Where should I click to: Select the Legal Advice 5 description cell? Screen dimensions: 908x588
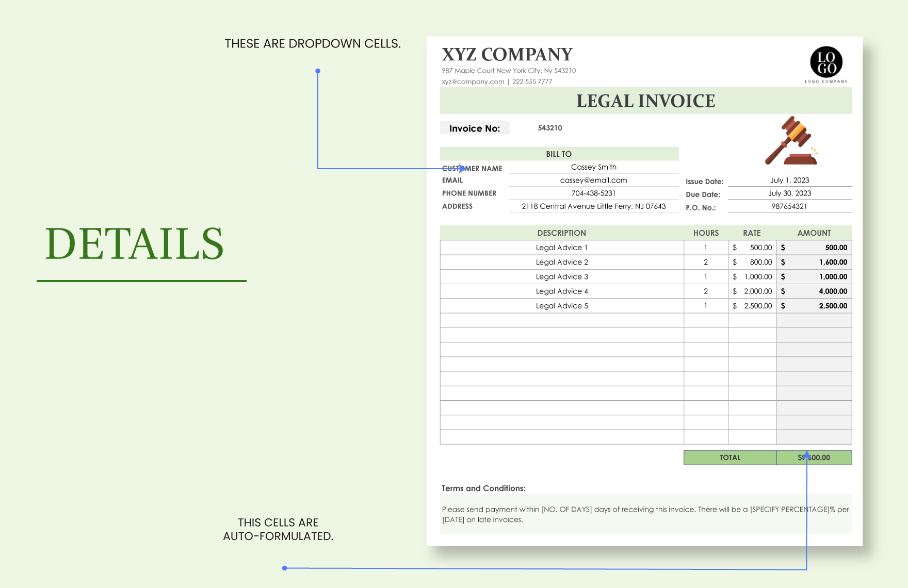(x=562, y=305)
